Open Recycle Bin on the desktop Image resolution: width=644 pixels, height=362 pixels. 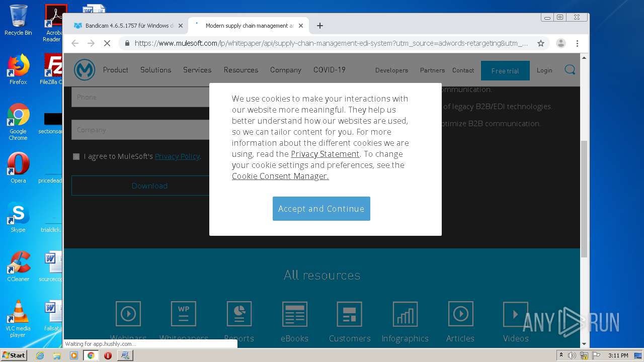18,20
